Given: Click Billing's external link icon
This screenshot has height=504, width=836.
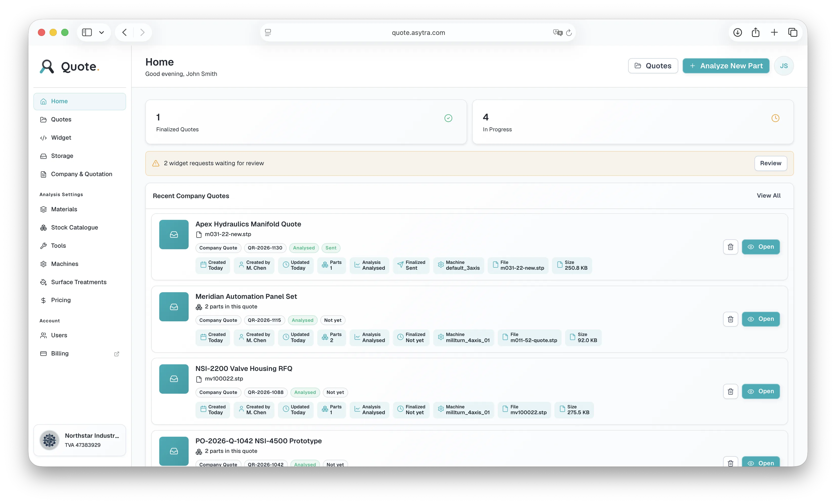Looking at the screenshot, I should [116, 354].
